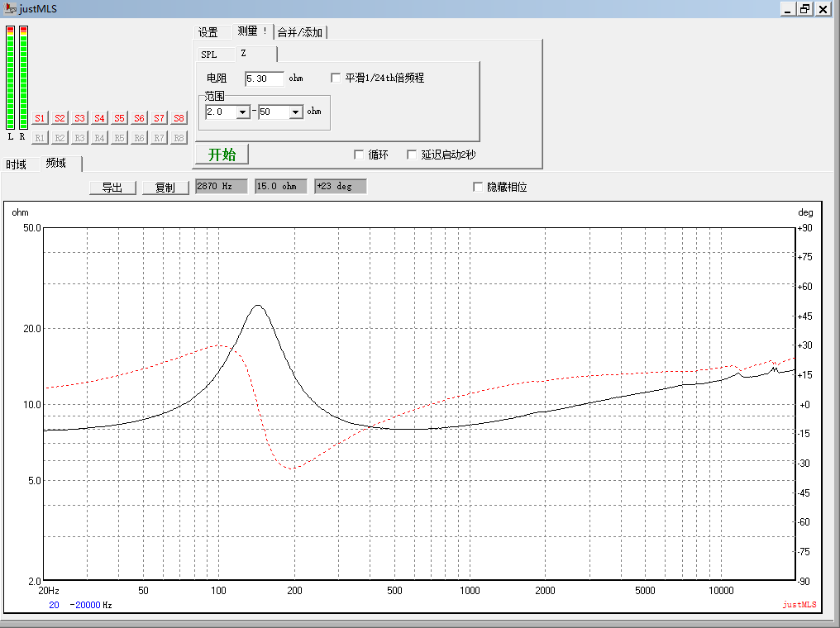Toggle the 循环 loop checkbox

pos(359,155)
